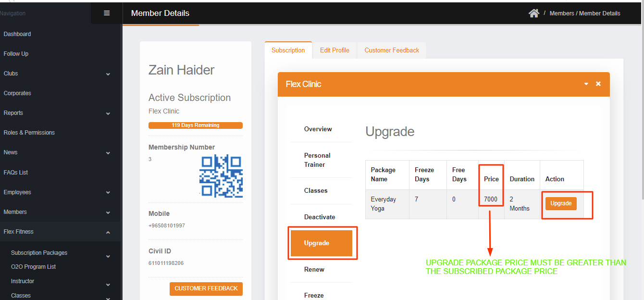Image resolution: width=644 pixels, height=300 pixels.
Task: Expand the Reports menu chevron
Action: coord(108,113)
